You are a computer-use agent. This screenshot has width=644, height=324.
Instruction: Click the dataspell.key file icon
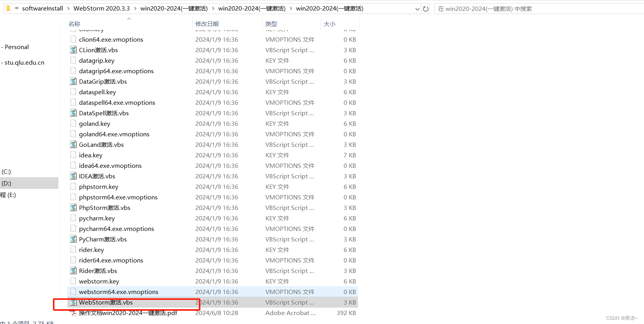pyautogui.click(x=73, y=92)
